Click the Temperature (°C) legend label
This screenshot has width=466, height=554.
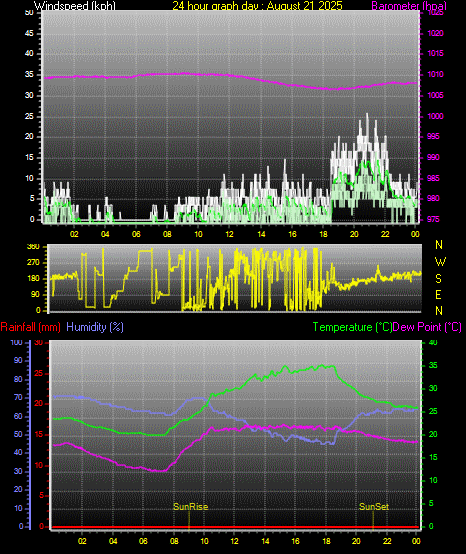353,327
